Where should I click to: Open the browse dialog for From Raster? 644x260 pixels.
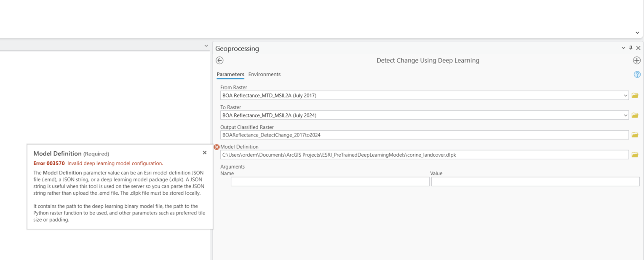pyautogui.click(x=636, y=95)
